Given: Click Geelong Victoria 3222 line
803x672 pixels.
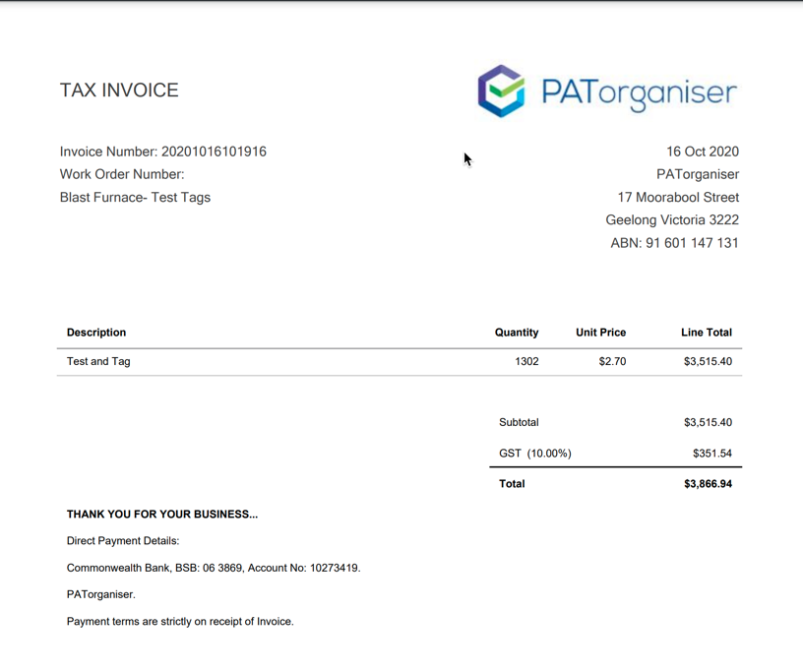Looking at the screenshot, I should pos(672,219).
